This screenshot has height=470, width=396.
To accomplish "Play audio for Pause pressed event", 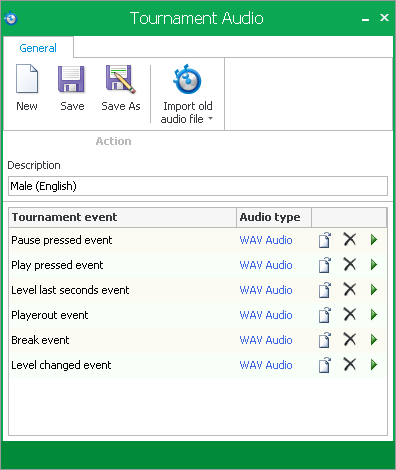I will tap(374, 240).
